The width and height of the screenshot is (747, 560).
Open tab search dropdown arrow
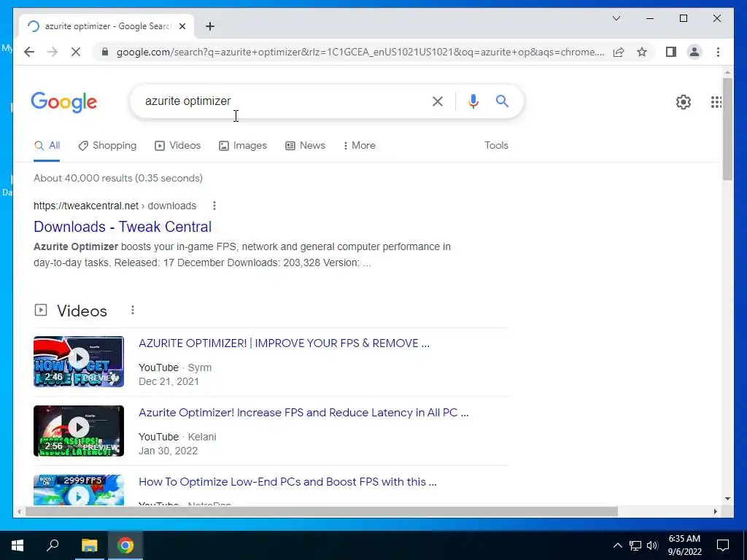616,18
